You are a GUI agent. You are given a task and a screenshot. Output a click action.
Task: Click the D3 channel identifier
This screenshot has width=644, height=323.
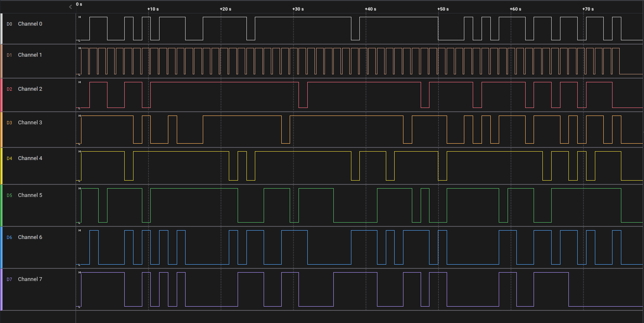[x=9, y=123]
